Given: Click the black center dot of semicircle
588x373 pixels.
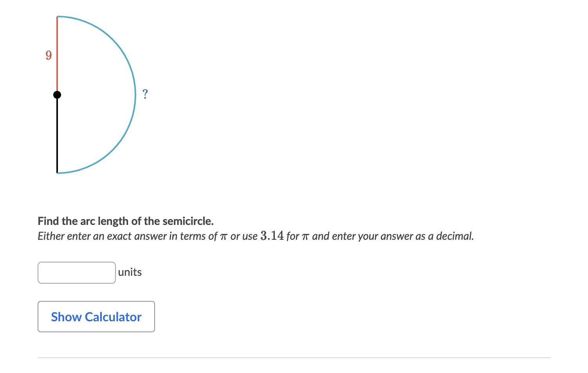Looking at the screenshot, I should point(57,95).
